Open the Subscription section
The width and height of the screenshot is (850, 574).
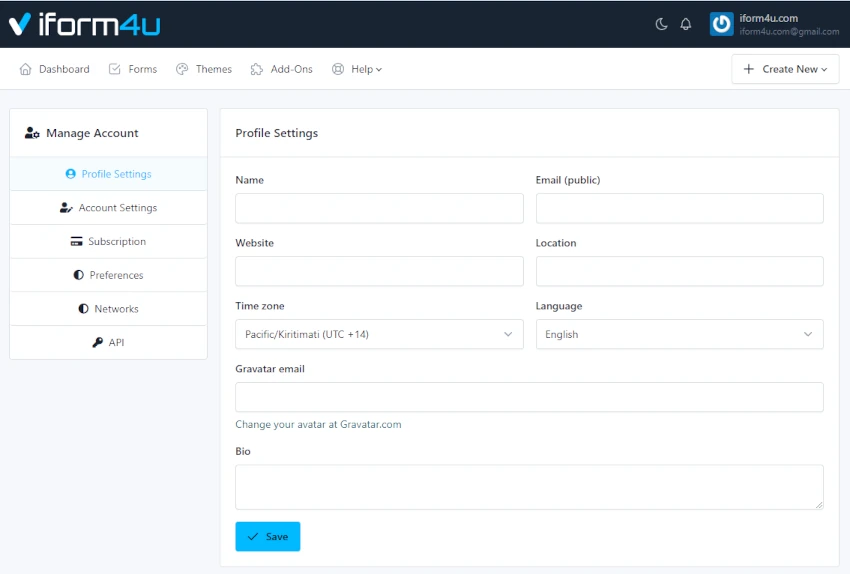pyautogui.click(x=108, y=242)
